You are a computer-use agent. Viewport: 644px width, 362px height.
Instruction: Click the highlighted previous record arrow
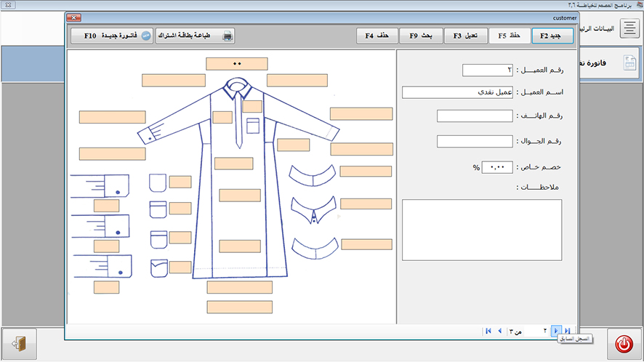pyautogui.click(x=556, y=331)
